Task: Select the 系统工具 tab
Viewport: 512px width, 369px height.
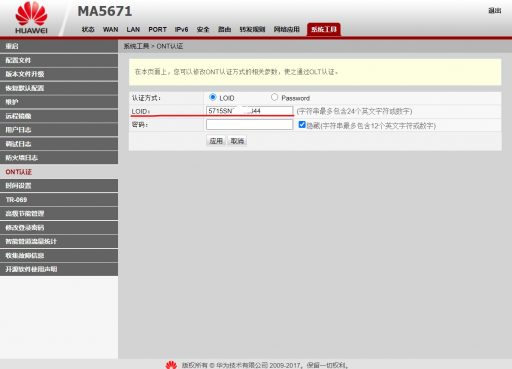Action: point(324,29)
